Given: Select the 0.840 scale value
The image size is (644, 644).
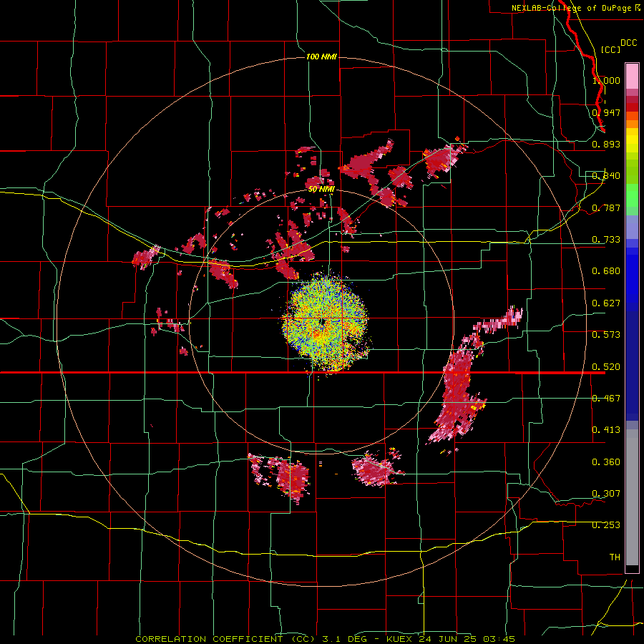Looking at the screenshot, I should coord(606,176).
